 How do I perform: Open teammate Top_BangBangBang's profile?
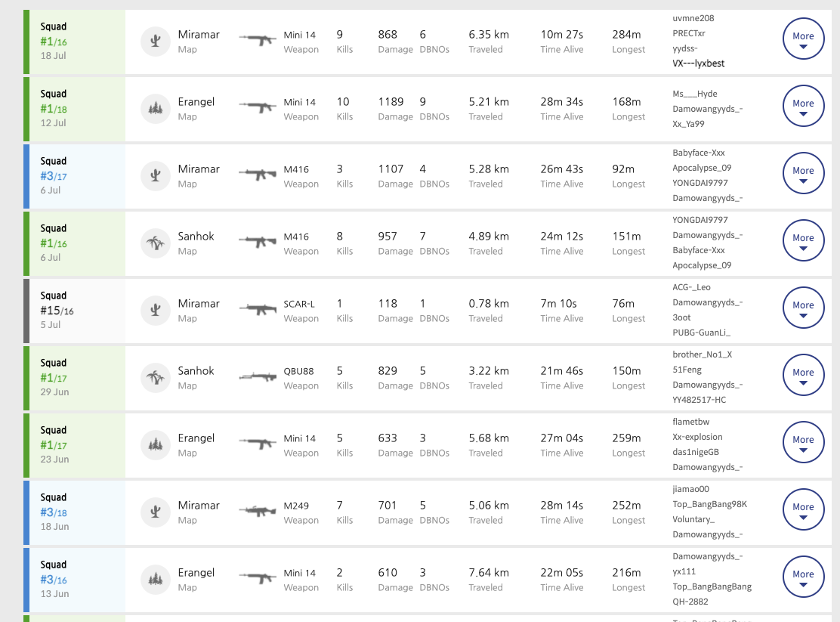(712, 586)
